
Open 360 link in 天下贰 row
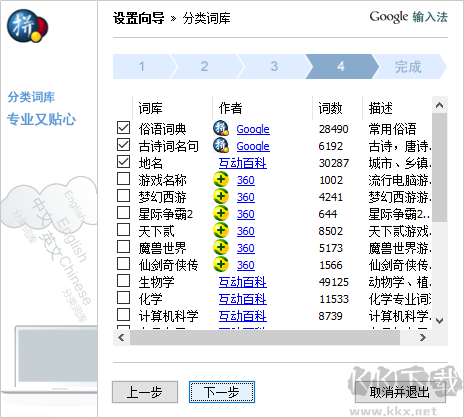(246, 231)
